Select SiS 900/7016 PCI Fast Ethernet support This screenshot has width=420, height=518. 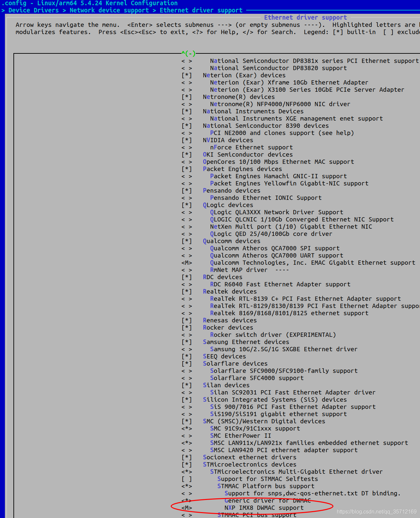click(x=293, y=407)
